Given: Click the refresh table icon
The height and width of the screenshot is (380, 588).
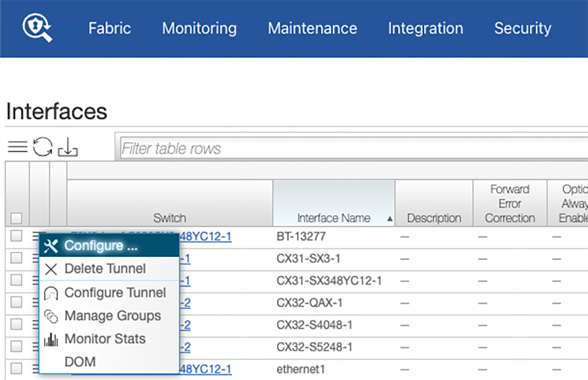Looking at the screenshot, I should 42,146.
